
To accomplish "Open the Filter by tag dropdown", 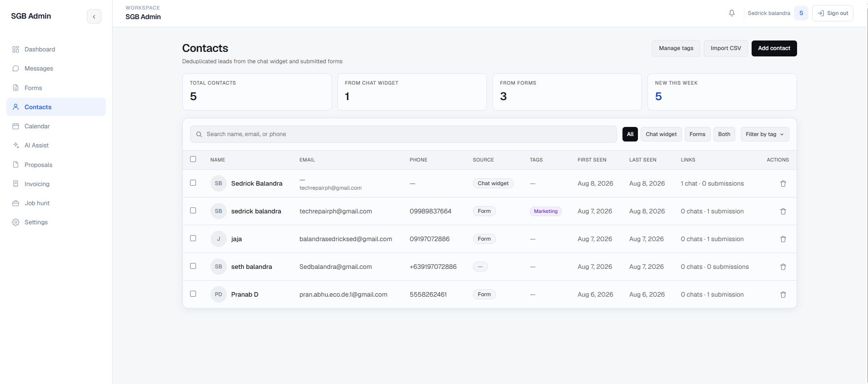I will 765,134.
